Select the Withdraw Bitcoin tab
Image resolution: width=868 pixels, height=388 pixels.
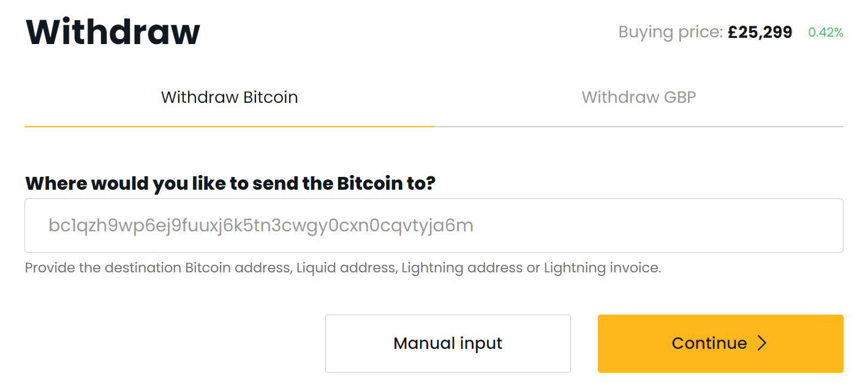(x=229, y=97)
